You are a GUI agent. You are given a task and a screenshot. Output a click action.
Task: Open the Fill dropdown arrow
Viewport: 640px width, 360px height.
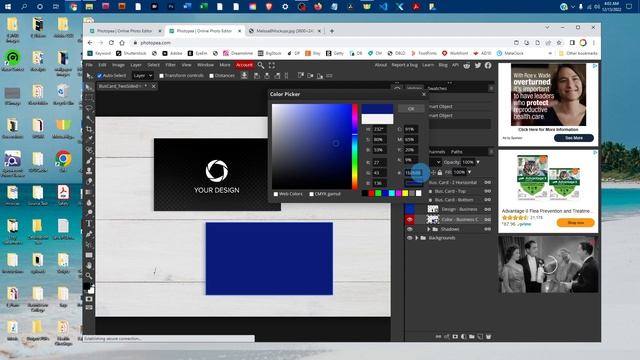[x=469, y=172]
